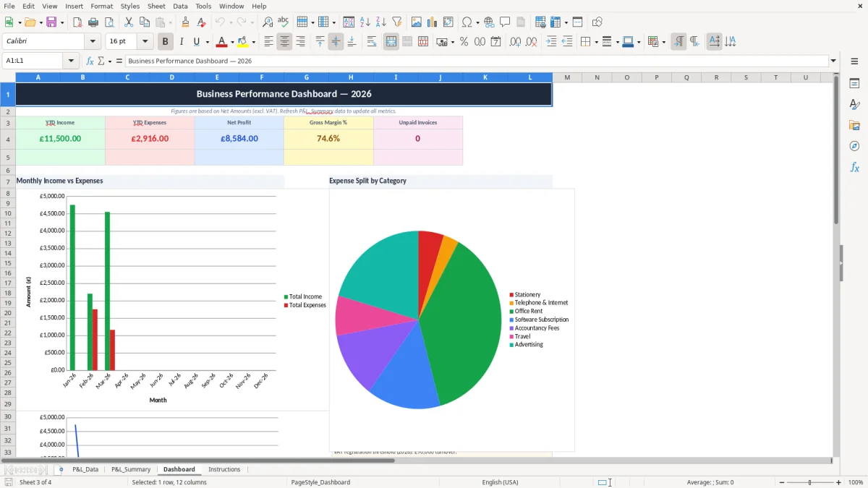
Task: Expand Name Box dropdown arrow
Action: click(72, 61)
